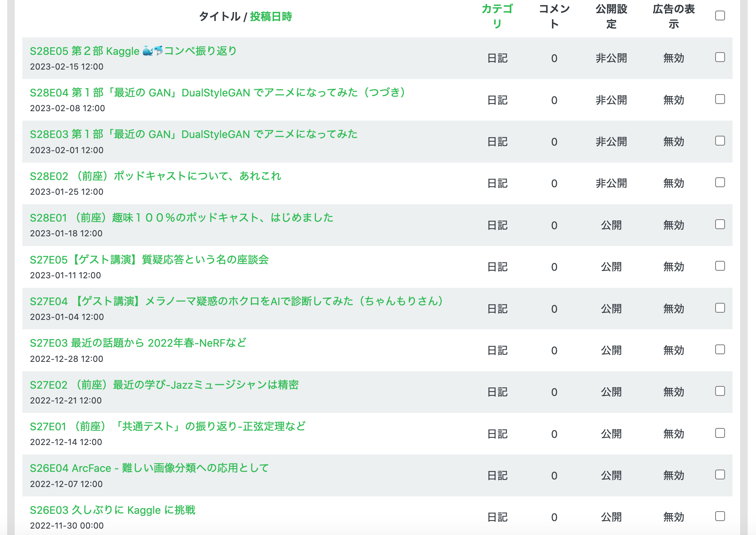Click comment count 0 in the S28E01 row
This screenshot has width=756, height=535.
[x=554, y=225]
